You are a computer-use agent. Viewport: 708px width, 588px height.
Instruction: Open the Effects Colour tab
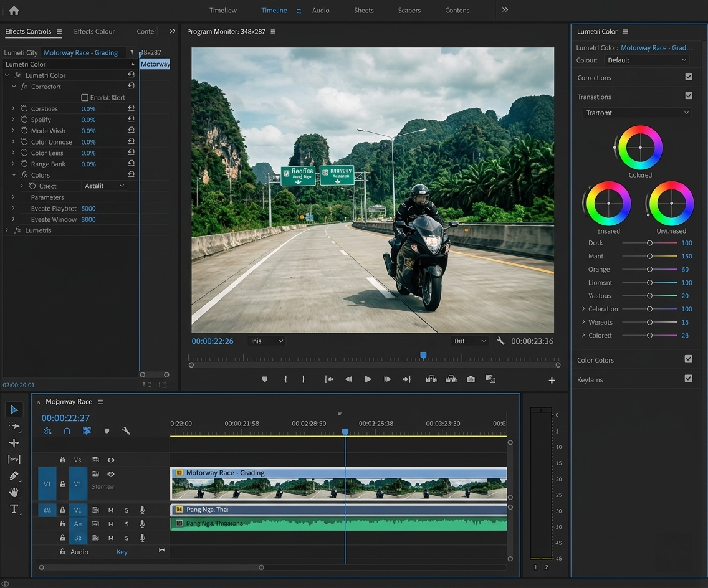[x=94, y=32]
